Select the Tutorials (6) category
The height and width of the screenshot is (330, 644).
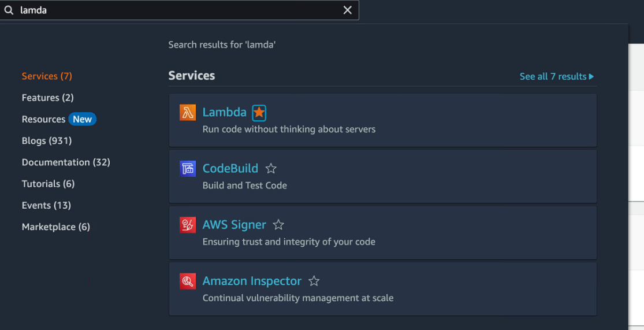click(x=48, y=184)
